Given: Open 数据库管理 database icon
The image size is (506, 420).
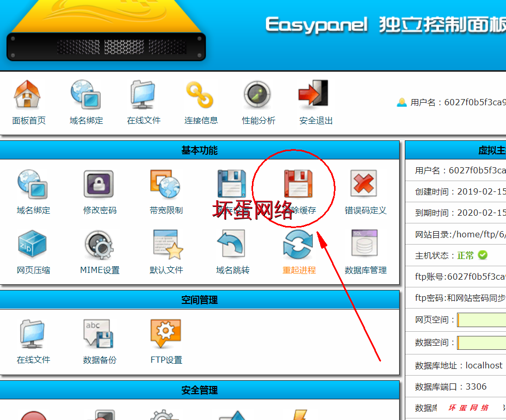Looking at the screenshot, I should 365,244.
